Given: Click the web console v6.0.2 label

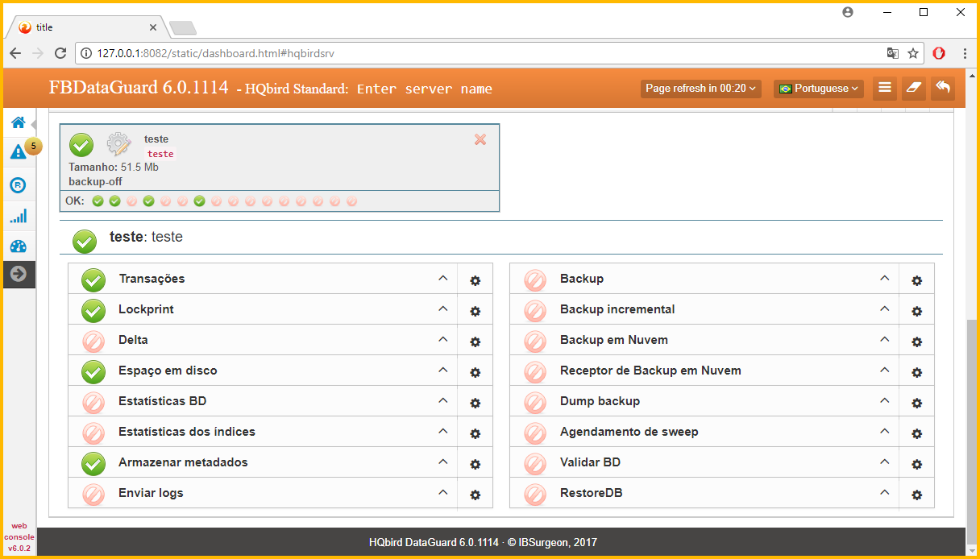Looking at the screenshot, I should point(19,537).
